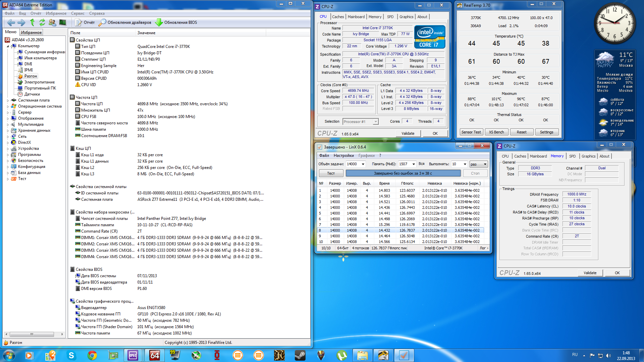Switch to the Mainboard tab in CPU-Z

click(356, 17)
